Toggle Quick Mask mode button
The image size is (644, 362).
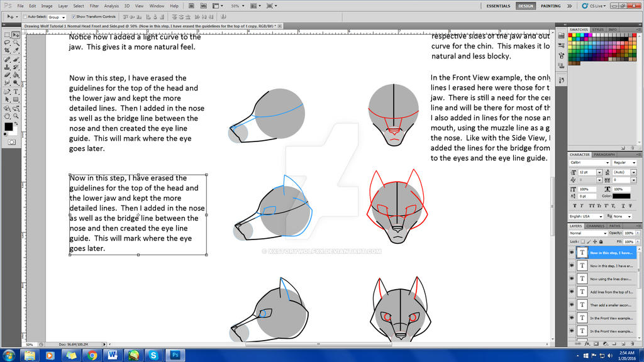11,143
